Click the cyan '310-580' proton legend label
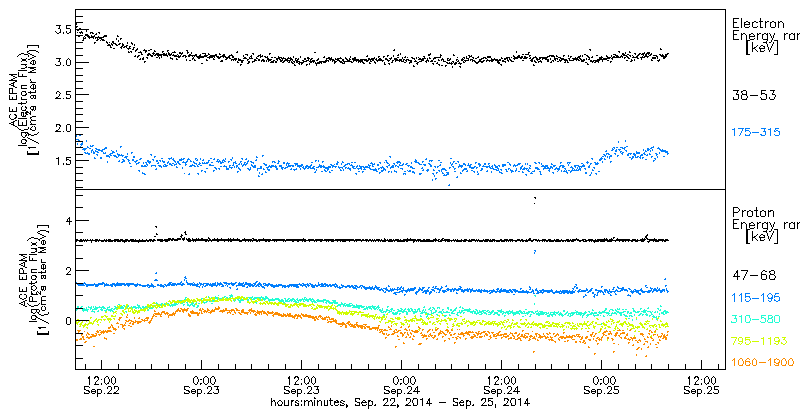Viewport: 800px width, 410px height. (x=756, y=319)
